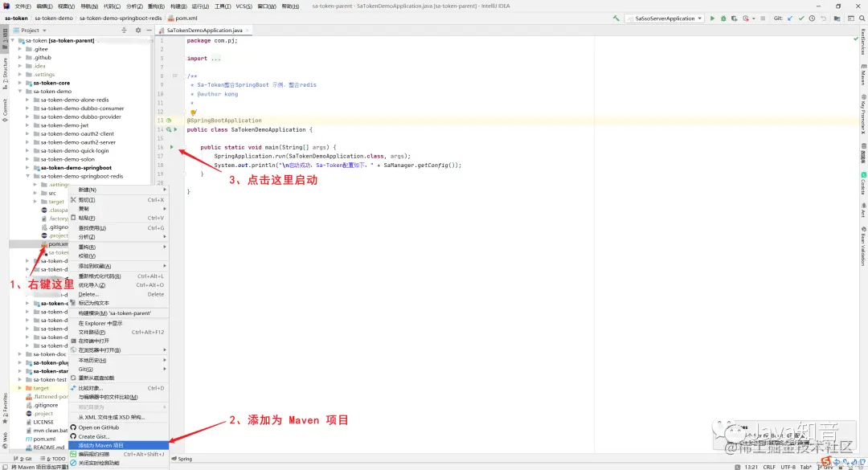Expand the .gitee folder
Image resolution: width=868 pixels, height=470 pixels.
20,49
